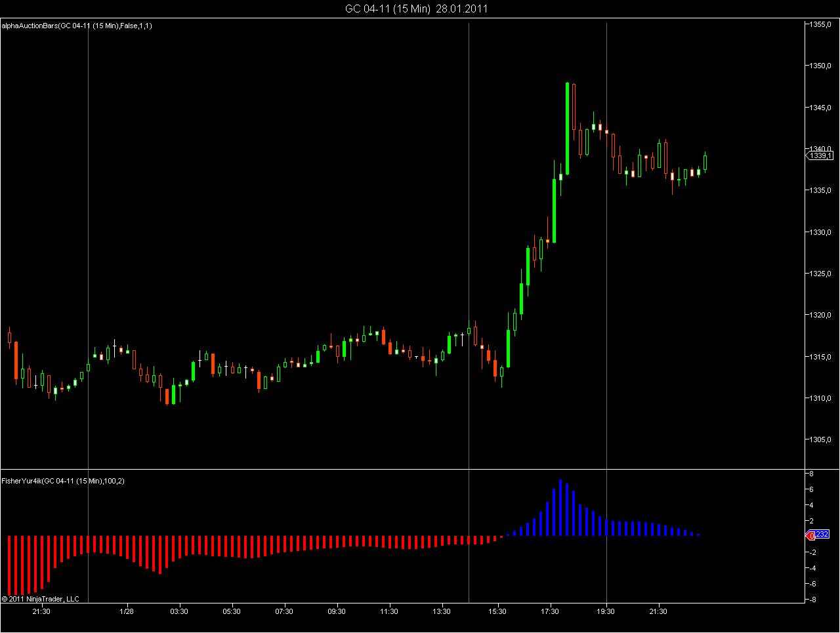Click the 1/28 date label on time axis

(127, 611)
